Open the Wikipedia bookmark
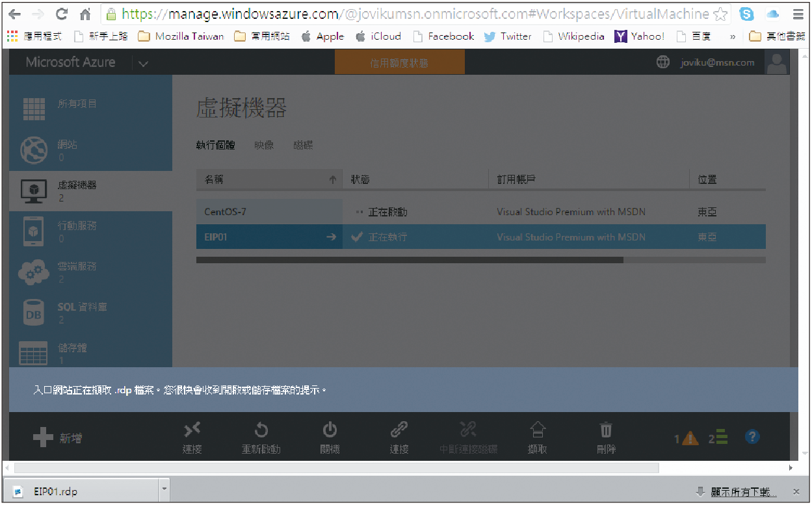This screenshot has width=812, height=505. pos(574,36)
